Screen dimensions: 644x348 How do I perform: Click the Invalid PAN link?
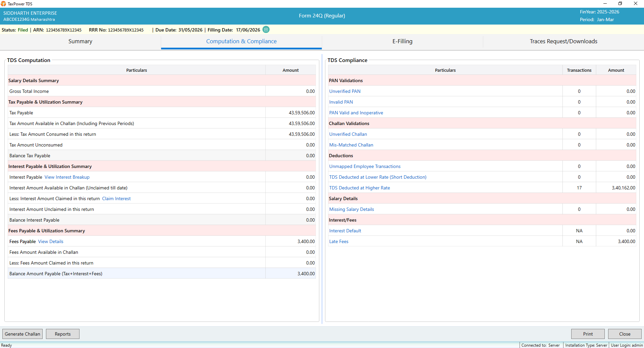[341, 102]
